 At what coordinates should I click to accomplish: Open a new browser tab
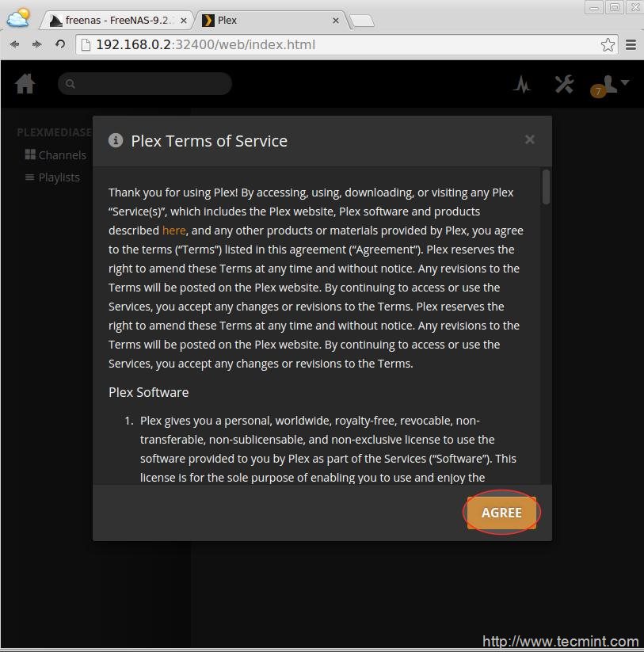coord(362,21)
